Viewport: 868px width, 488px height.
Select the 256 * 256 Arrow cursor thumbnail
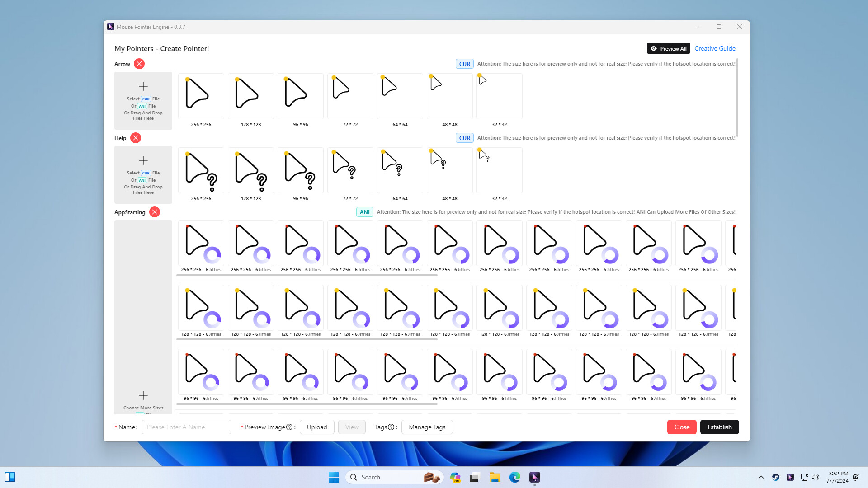pos(201,96)
